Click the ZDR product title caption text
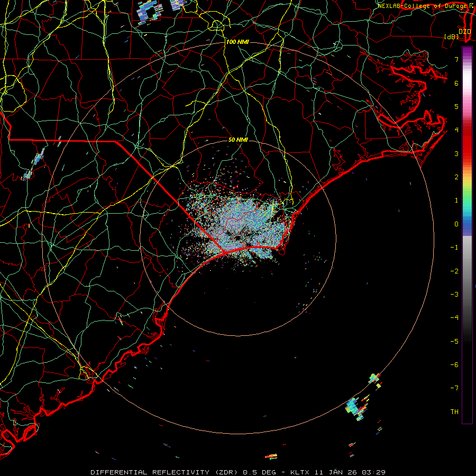Viewport: 476px width, 476px height. coord(238,472)
